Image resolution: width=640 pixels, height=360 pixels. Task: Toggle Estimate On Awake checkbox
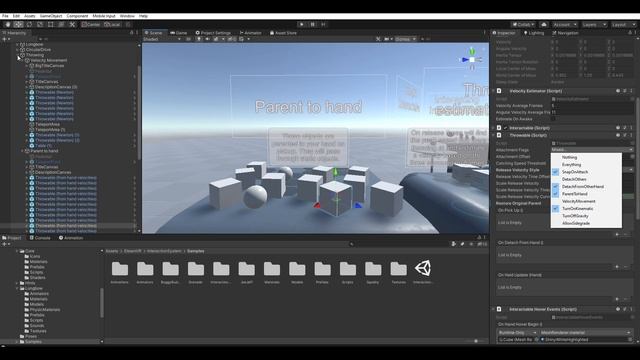(x=553, y=119)
